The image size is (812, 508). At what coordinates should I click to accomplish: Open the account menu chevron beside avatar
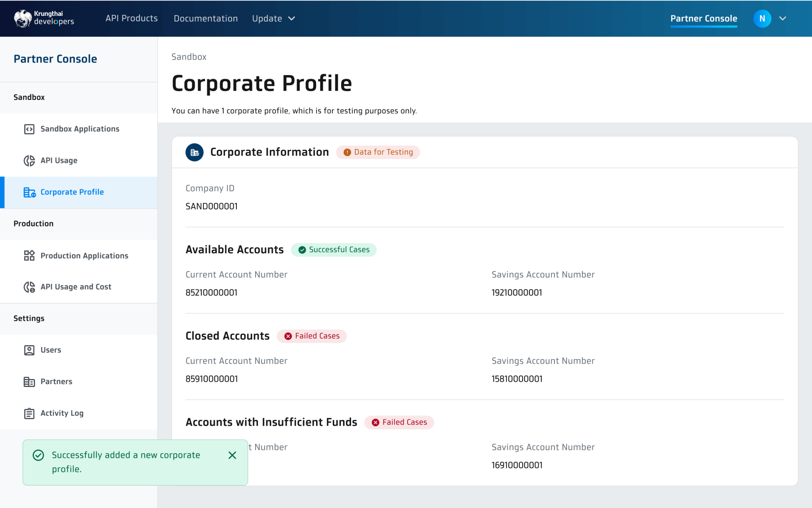click(x=783, y=18)
